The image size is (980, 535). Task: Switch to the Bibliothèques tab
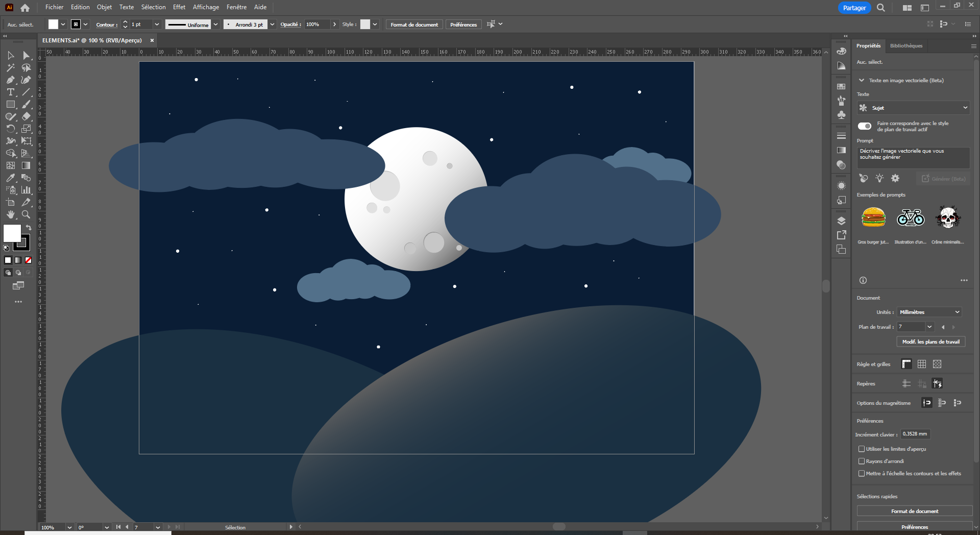[906, 46]
